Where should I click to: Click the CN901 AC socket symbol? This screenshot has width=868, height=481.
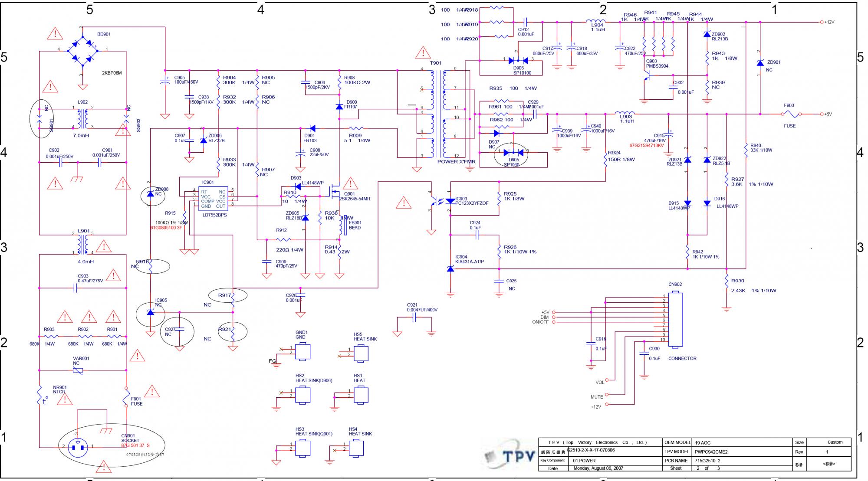(x=79, y=447)
